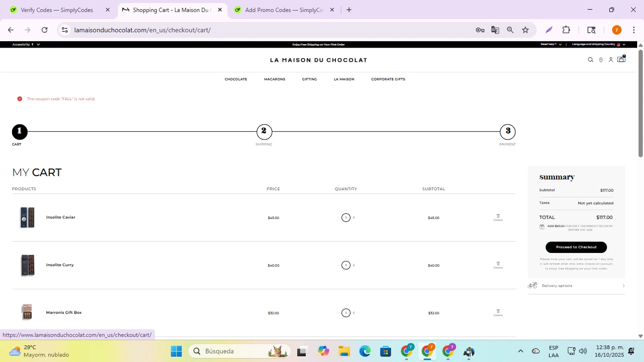Open the CHOCOLATE menu
The height and width of the screenshot is (362, 644).
click(236, 79)
